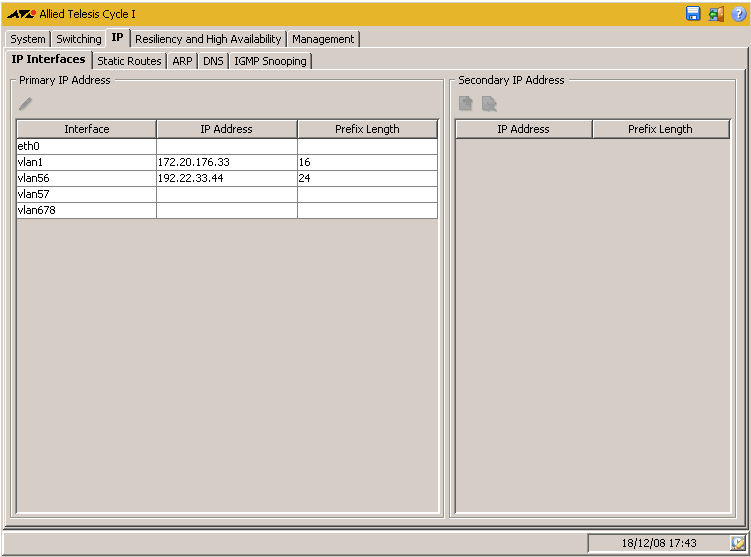This screenshot has height=557, width=751.
Task: Click the logout door icon in title bar
Action: 716,14
